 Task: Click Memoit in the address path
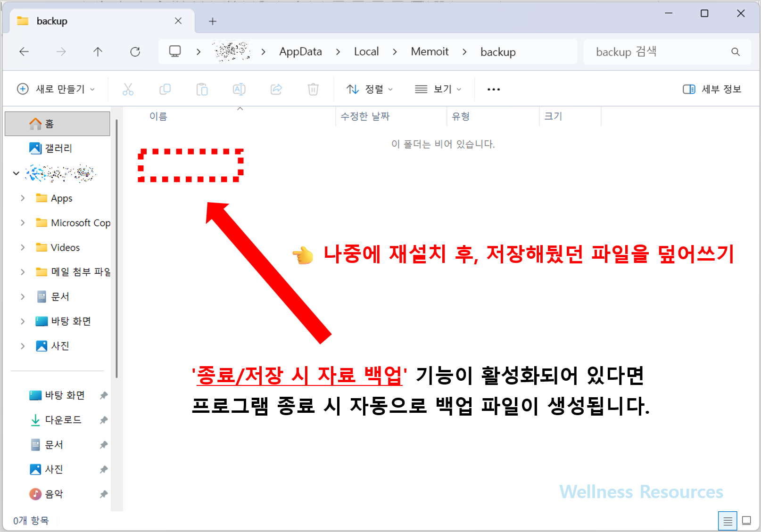point(430,51)
